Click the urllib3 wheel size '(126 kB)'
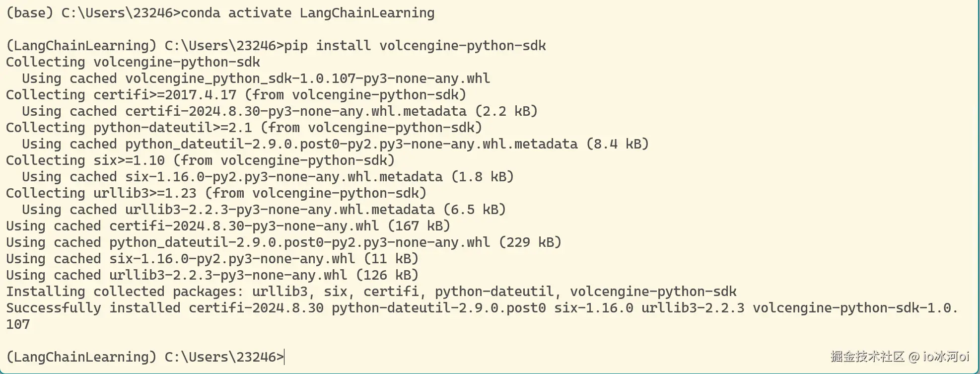 [x=387, y=275]
